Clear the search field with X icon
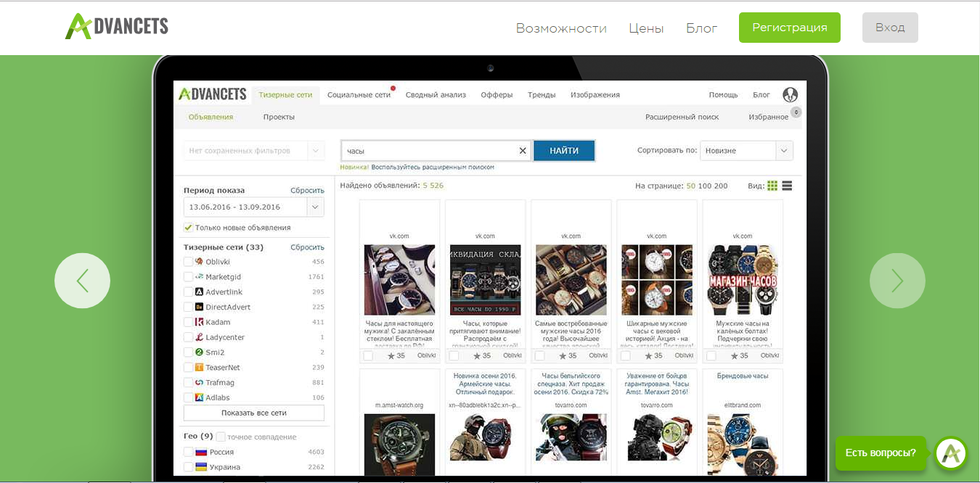This screenshot has height=483, width=980. pyautogui.click(x=523, y=151)
